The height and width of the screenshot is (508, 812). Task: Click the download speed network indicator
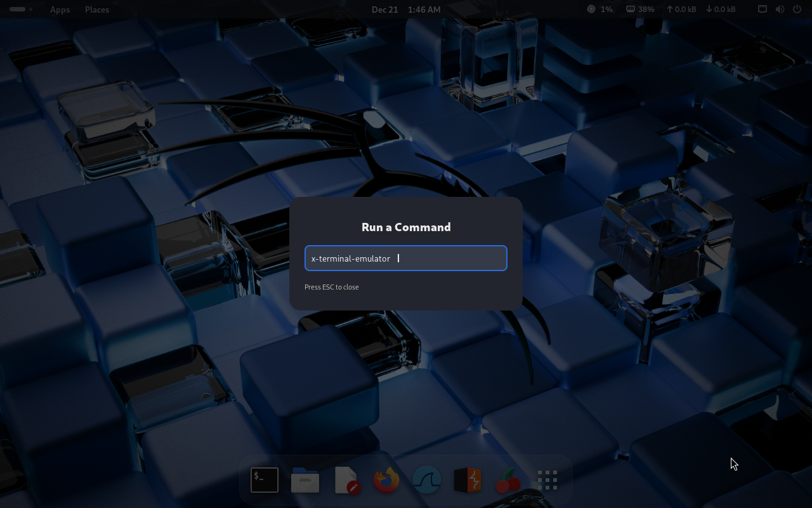pos(721,10)
